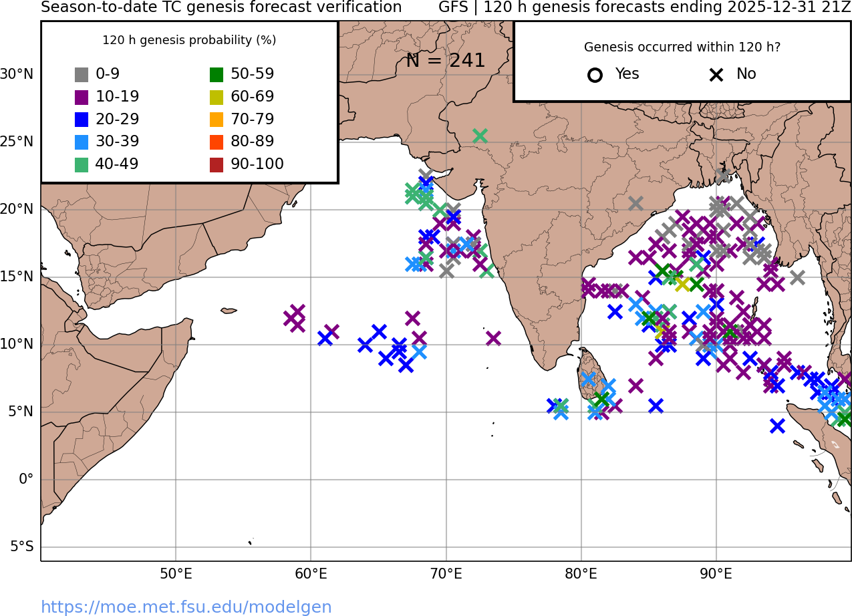Viewport: 852px width, 616px height.
Task: Click the "No" X symbol in legend
Action: click(x=716, y=75)
